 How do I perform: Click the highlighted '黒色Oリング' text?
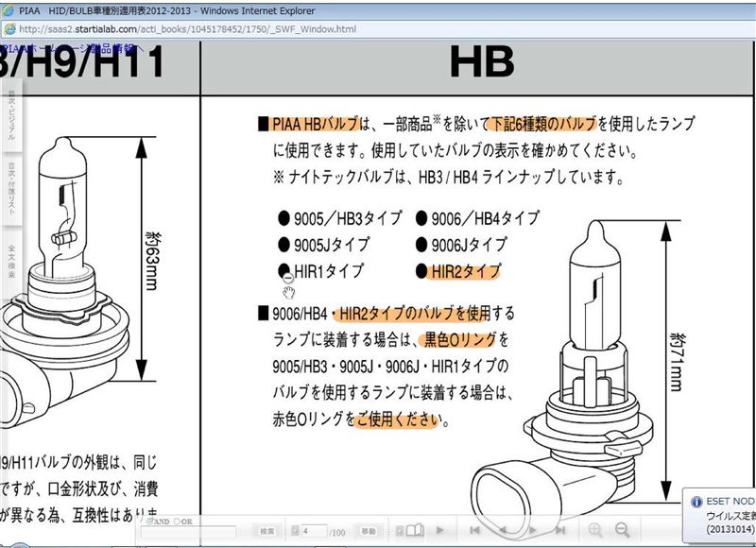pos(460,340)
